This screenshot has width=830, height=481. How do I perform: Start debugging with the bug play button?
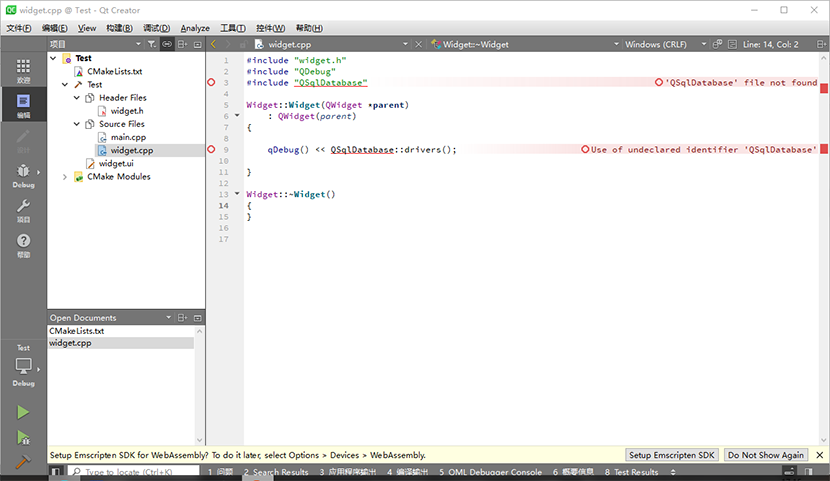point(23,437)
